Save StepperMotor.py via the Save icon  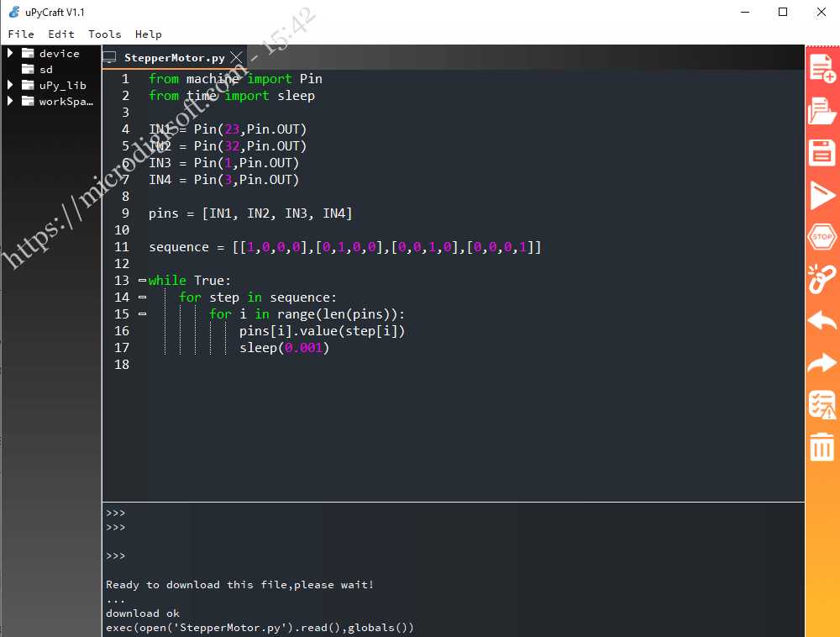tap(822, 152)
